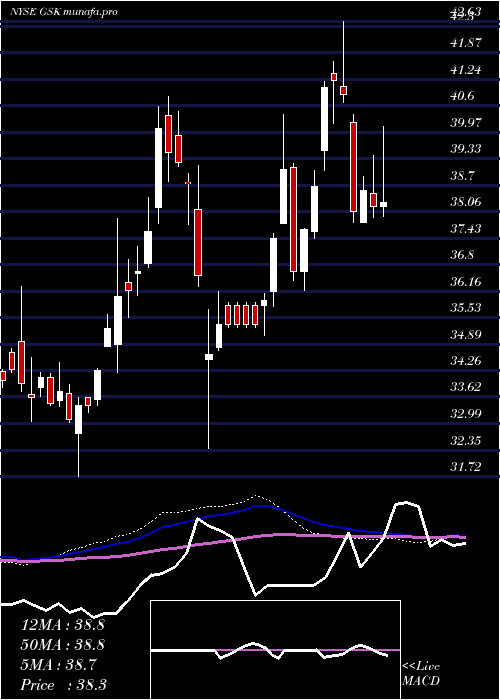Click the 50MA : 38.8 reading
The height and width of the screenshot is (700, 500).
pos(62,645)
